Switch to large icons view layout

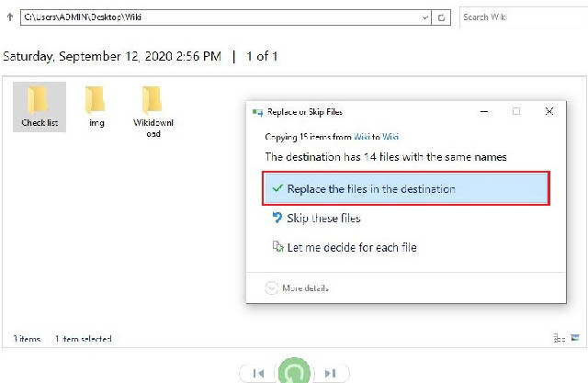pyautogui.click(x=575, y=338)
